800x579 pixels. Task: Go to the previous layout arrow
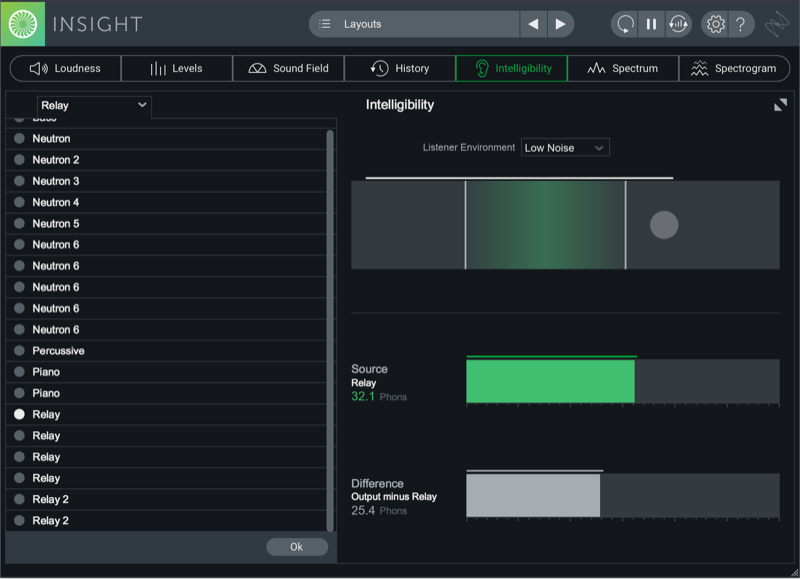[x=533, y=24]
